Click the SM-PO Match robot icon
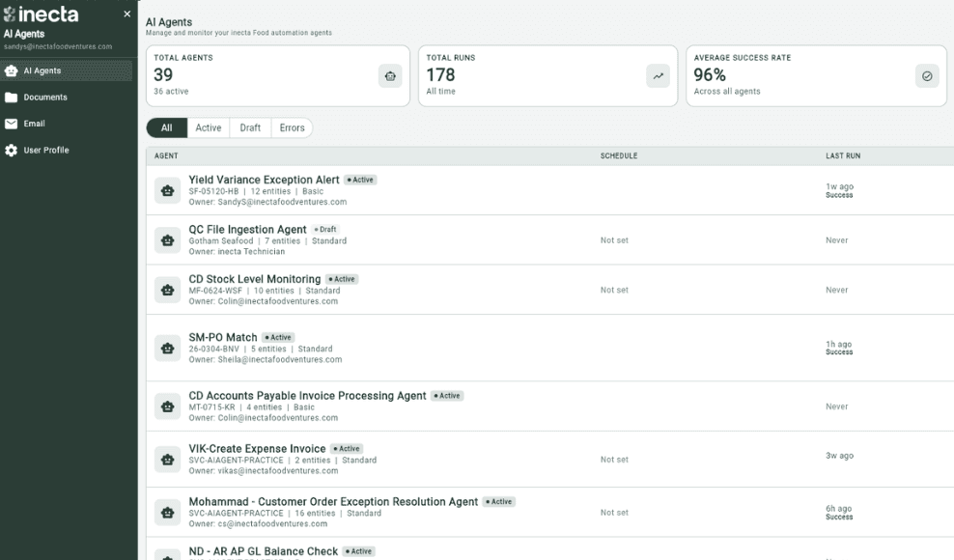The image size is (954, 560). pos(167,349)
